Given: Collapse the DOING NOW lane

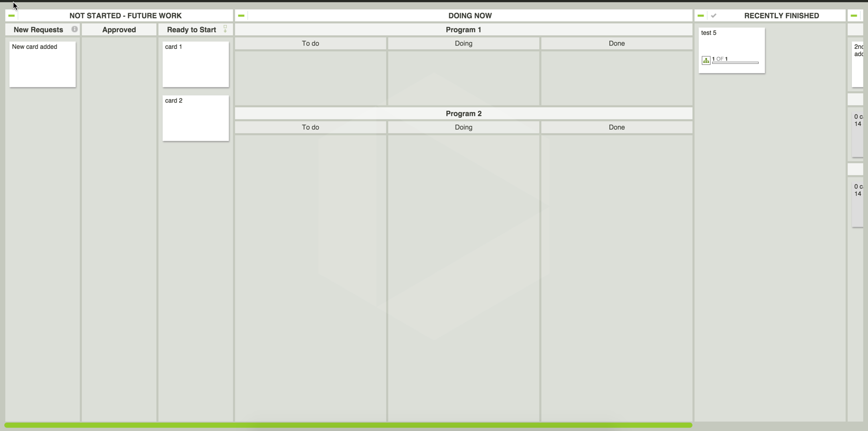Looking at the screenshot, I should (241, 16).
